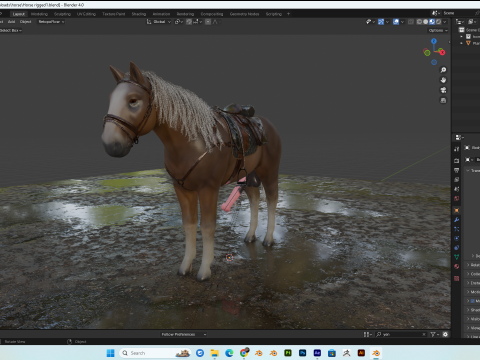Open the Options dropdown in viewport
The height and width of the screenshot is (360, 480).
[438, 30]
